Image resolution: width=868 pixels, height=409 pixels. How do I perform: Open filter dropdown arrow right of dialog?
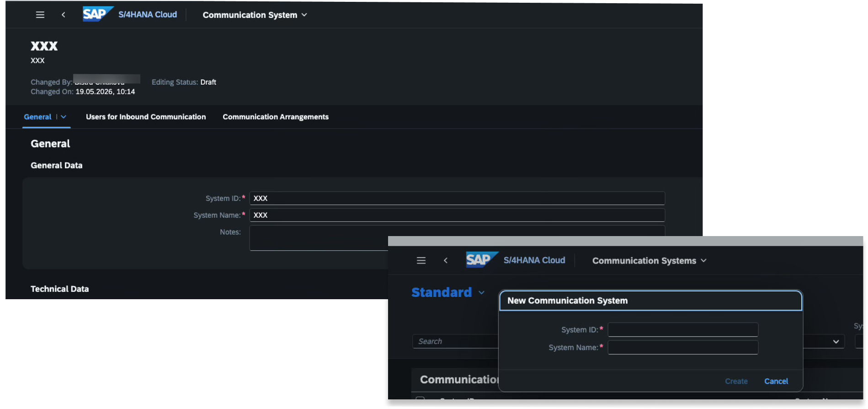pos(836,341)
